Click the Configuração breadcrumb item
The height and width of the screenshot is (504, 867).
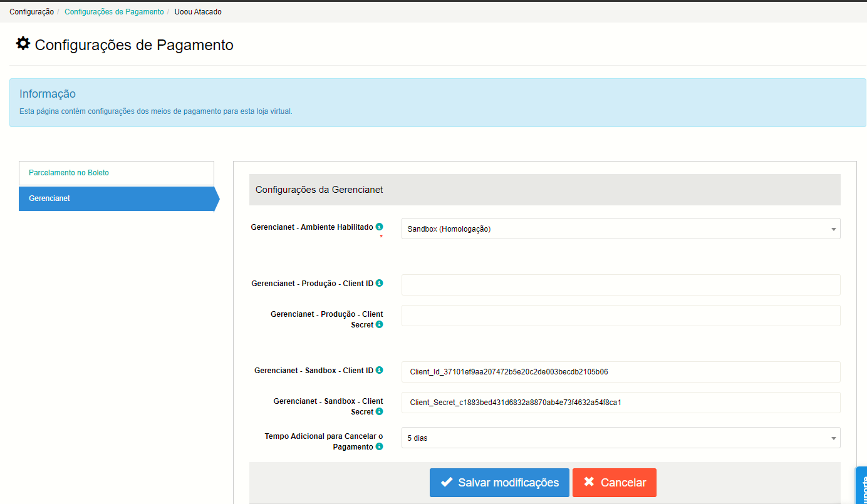coord(31,12)
